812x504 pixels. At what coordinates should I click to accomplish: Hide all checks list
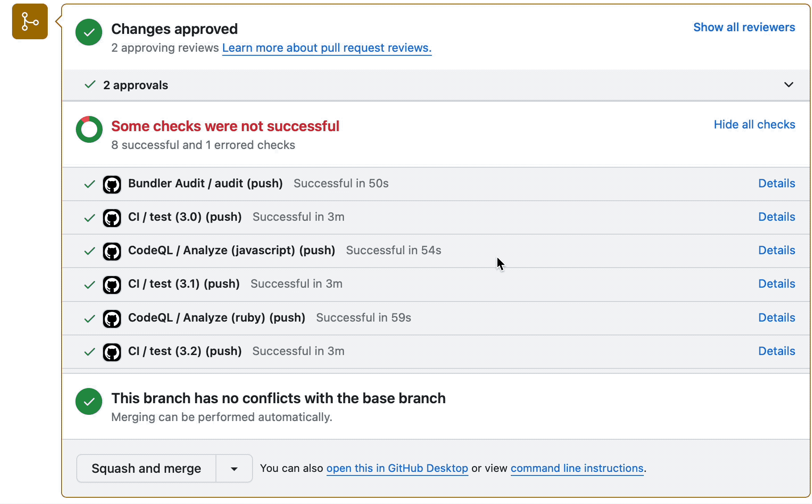(x=754, y=124)
